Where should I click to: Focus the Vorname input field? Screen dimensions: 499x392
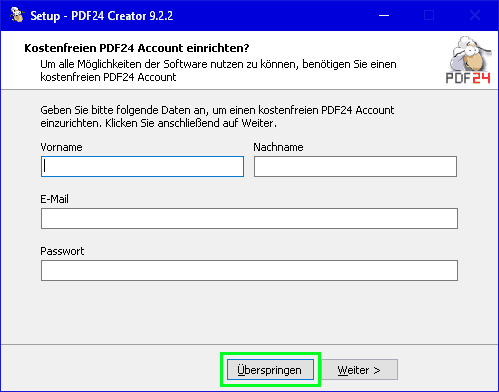click(x=142, y=166)
